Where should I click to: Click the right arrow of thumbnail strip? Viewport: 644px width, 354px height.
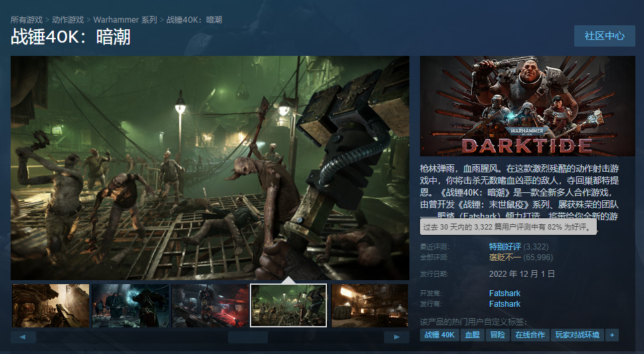click(396, 337)
